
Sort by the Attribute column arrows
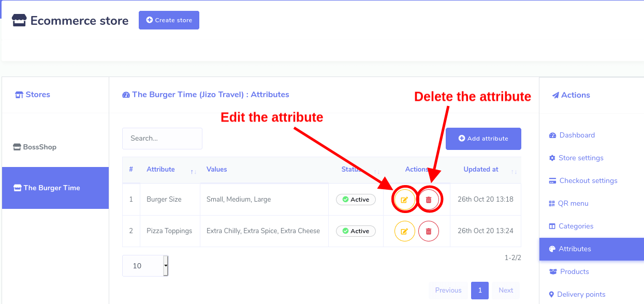coord(193,171)
